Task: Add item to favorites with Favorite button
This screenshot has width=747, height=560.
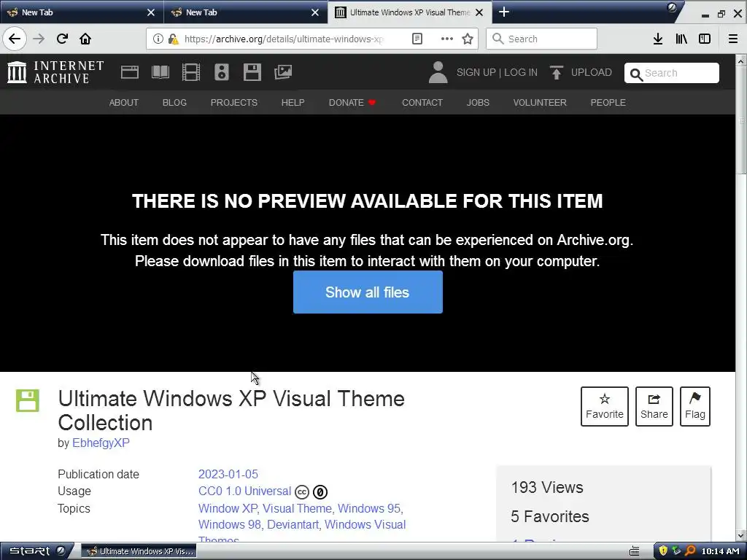Action: [x=605, y=406]
